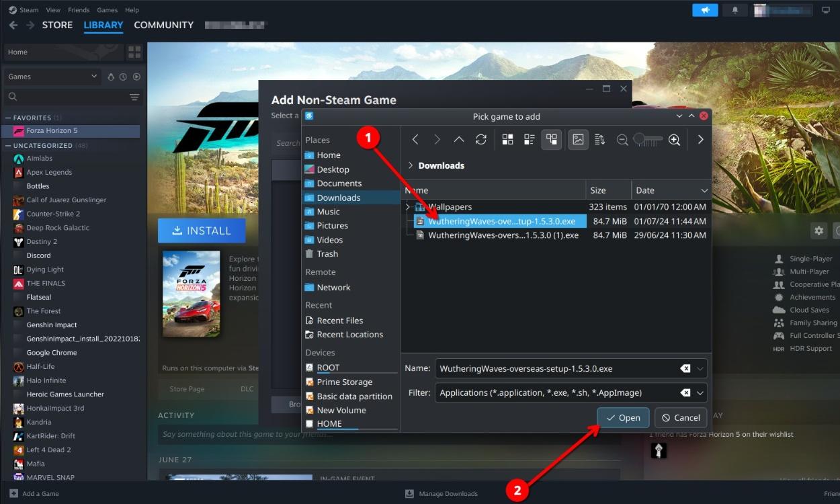Image resolution: width=840 pixels, height=504 pixels.
Task: Click the zoom out magnifier icon
Action: 622,140
